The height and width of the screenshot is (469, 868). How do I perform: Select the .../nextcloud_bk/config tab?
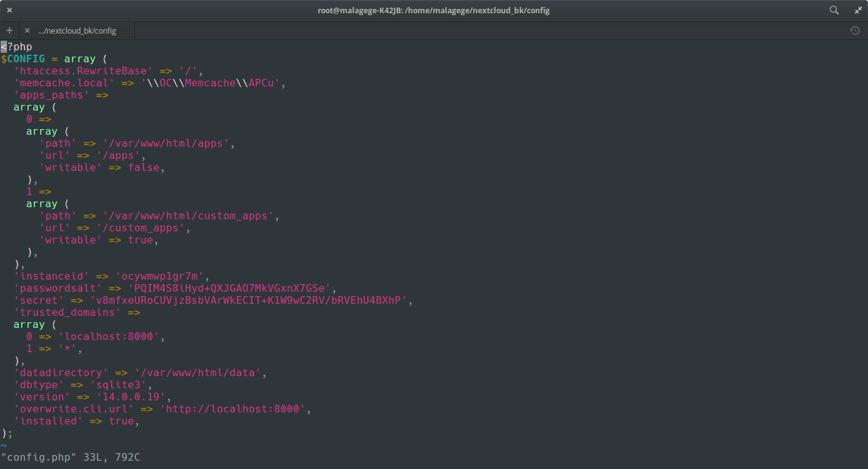coord(77,31)
